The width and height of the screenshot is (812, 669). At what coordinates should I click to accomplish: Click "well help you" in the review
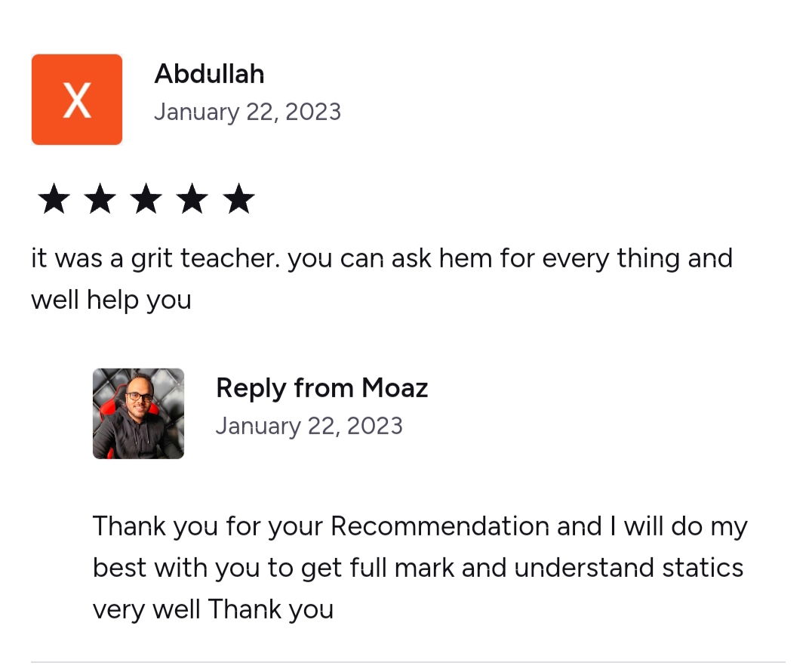click(111, 301)
